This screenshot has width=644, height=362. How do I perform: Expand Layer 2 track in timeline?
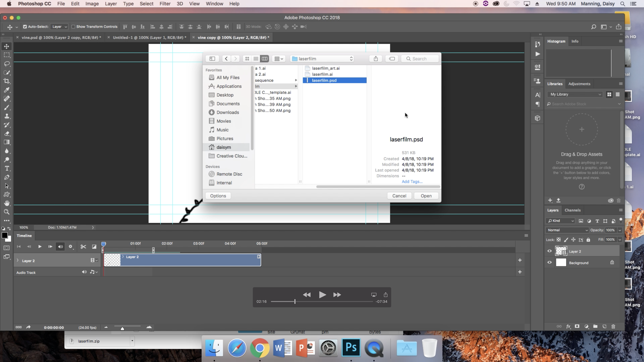pyautogui.click(x=17, y=260)
